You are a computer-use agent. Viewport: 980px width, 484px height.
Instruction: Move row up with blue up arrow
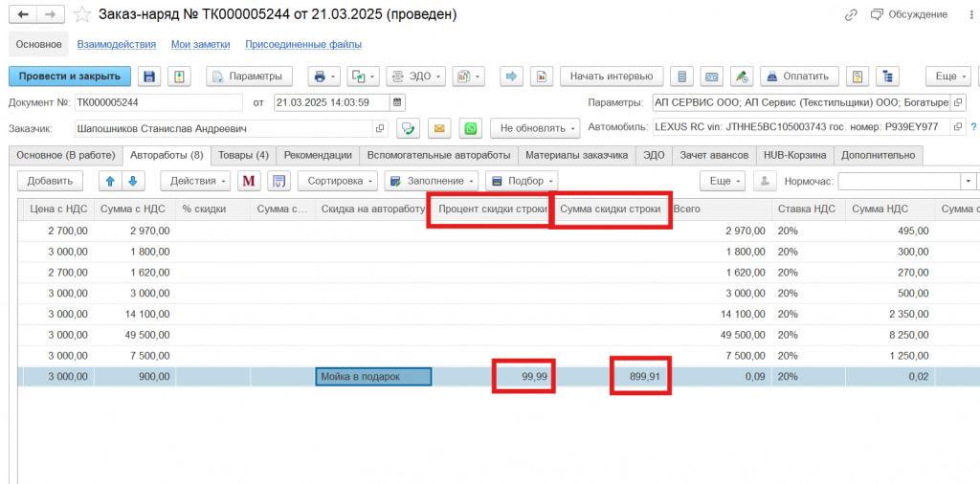110,181
